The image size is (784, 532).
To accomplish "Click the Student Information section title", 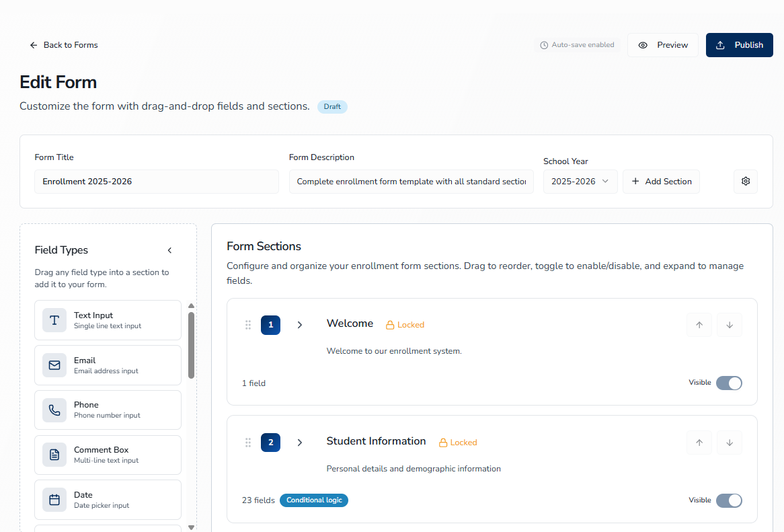I will coord(376,441).
